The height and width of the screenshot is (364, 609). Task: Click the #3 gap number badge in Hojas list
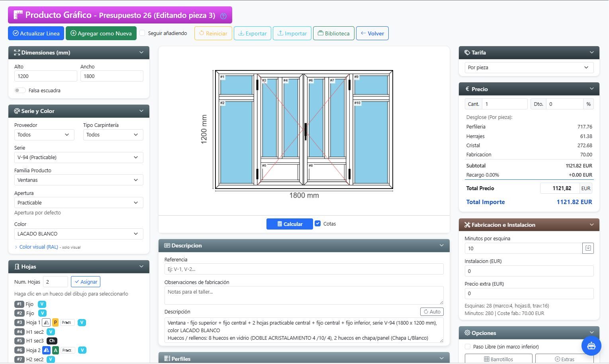pyautogui.click(x=19, y=323)
